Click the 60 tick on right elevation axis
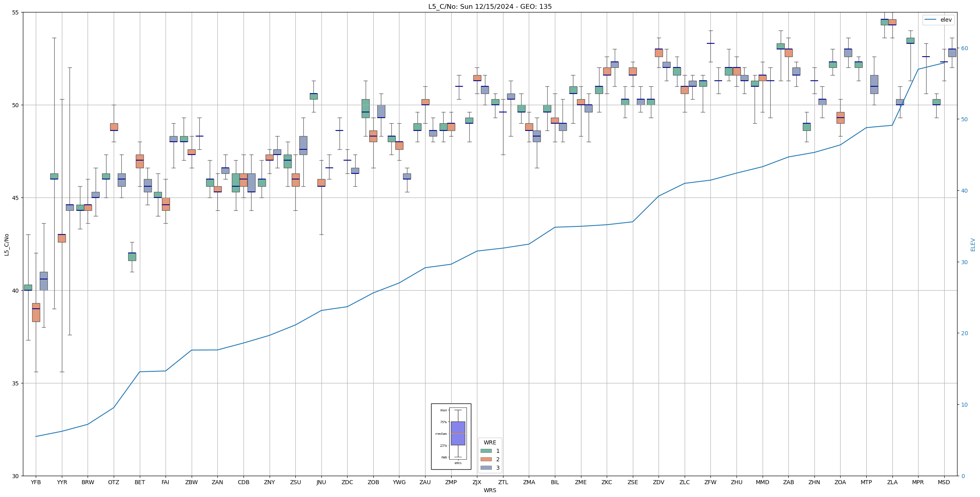This screenshot has width=980, height=497. 964,48
